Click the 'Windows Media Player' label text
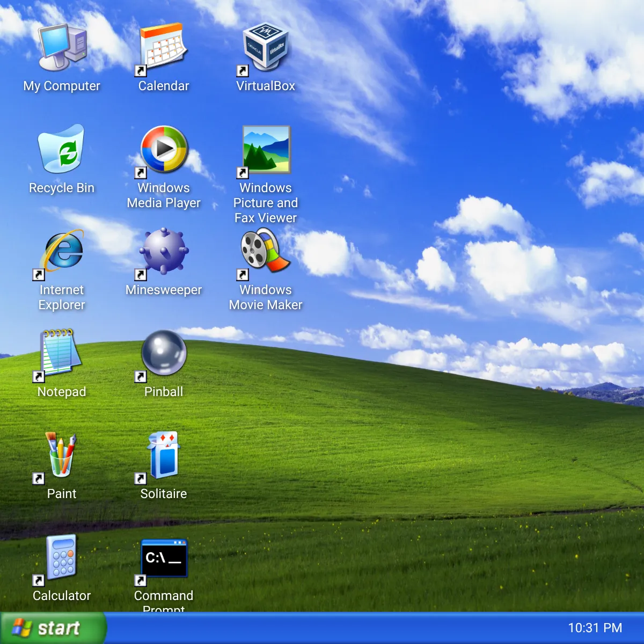The width and height of the screenshot is (644, 644). [x=164, y=195]
